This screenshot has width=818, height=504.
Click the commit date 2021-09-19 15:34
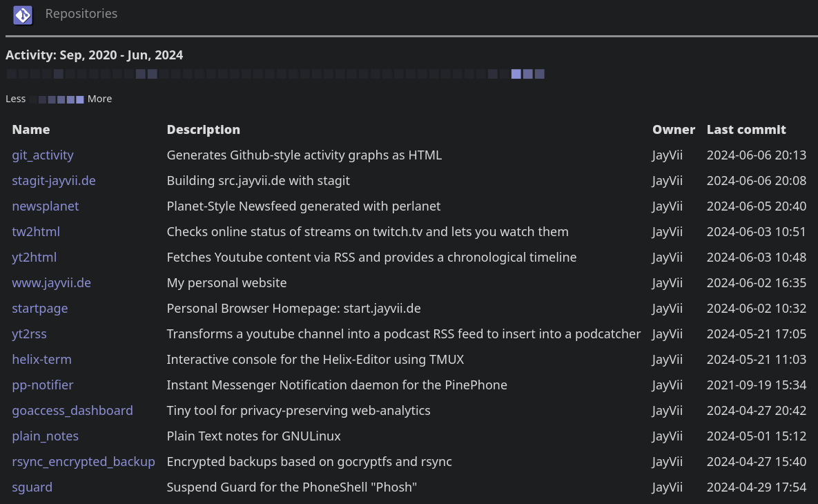coord(757,385)
